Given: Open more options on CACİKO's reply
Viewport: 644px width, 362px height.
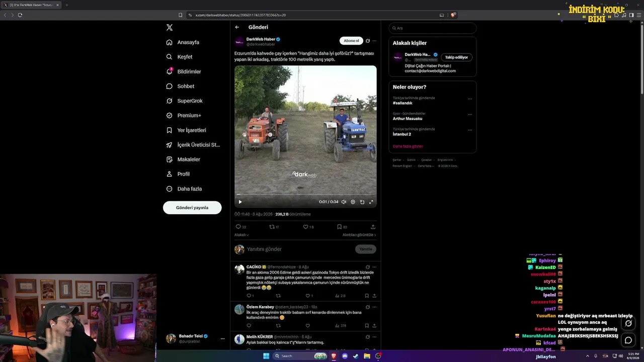Looking at the screenshot, I should pyautogui.click(x=374, y=267).
